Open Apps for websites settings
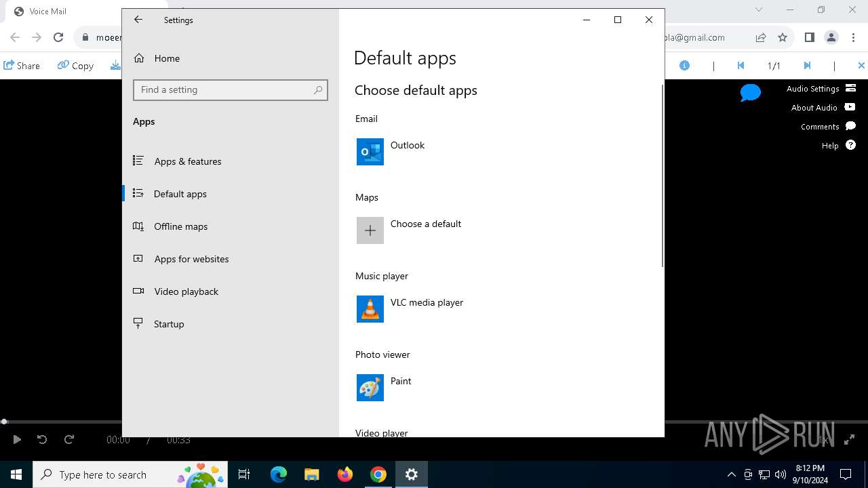 231,259
